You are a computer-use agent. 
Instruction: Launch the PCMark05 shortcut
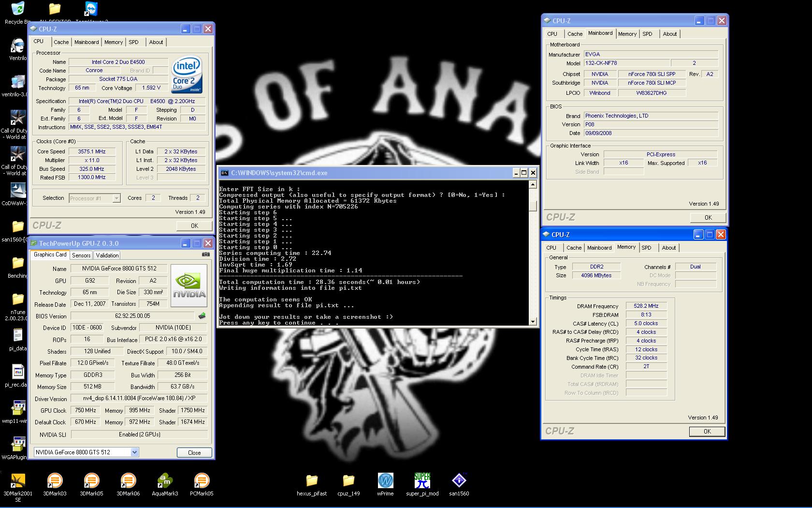coord(202,481)
